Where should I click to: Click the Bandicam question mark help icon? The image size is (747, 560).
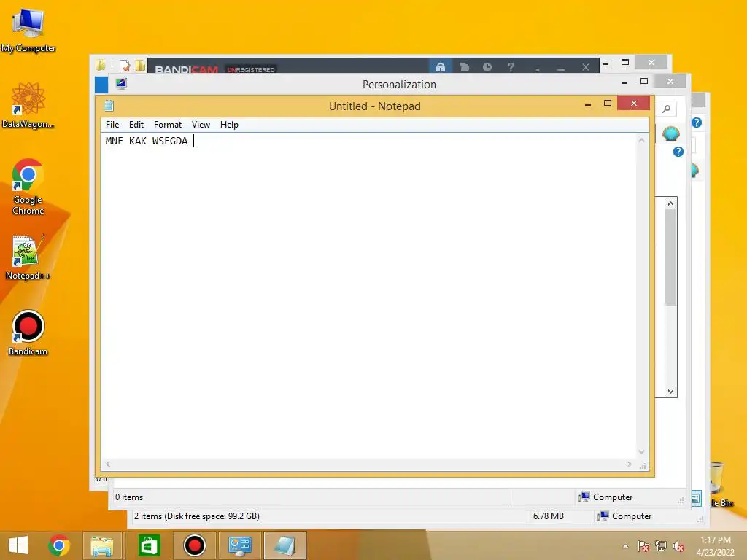511,67
